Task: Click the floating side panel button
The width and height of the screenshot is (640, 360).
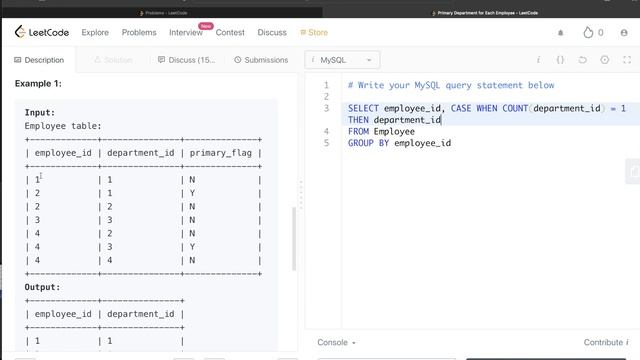Action: [633, 171]
